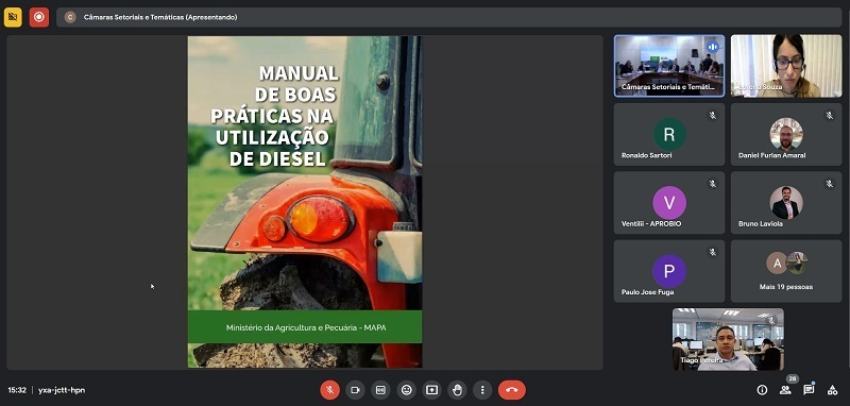The image size is (850, 406).
Task: Show the participants list with 28 people
Action: [x=785, y=390]
